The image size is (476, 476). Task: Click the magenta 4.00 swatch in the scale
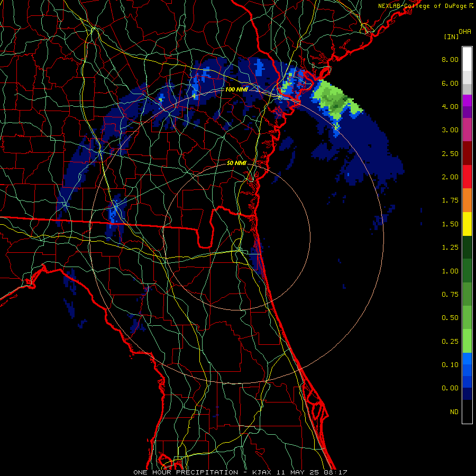[x=467, y=100]
